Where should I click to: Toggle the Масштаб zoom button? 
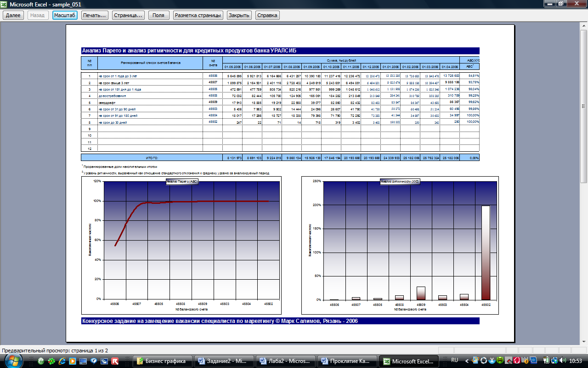click(65, 15)
